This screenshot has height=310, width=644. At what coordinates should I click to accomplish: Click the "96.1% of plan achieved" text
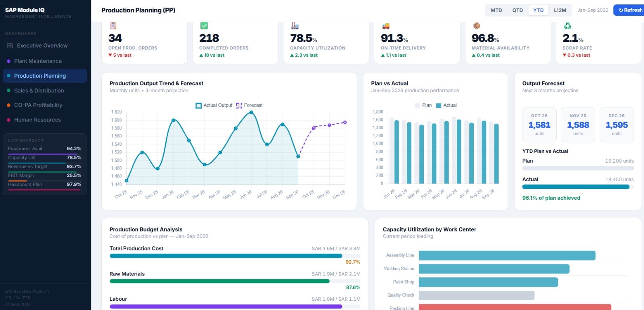tap(551, 198)
